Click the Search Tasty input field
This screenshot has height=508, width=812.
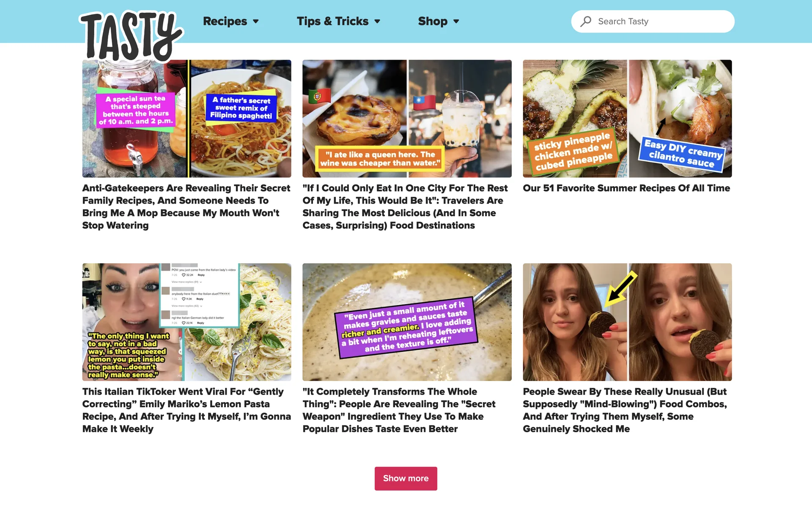pos(653,21)
